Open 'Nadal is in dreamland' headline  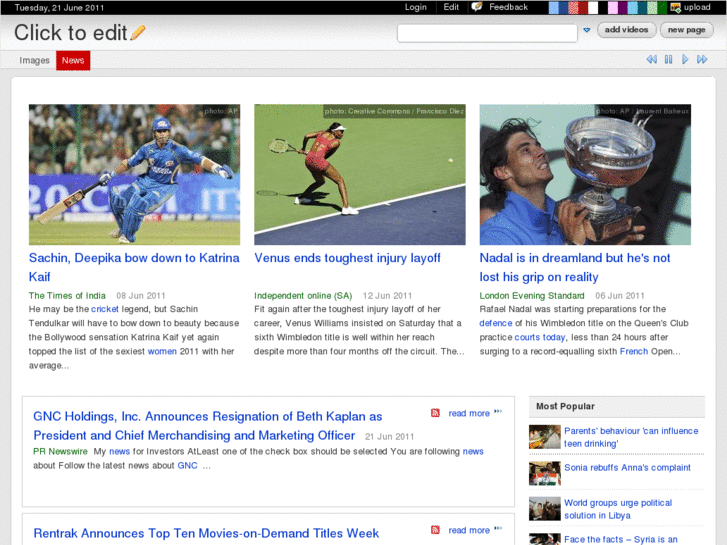[x=575, y=267]
